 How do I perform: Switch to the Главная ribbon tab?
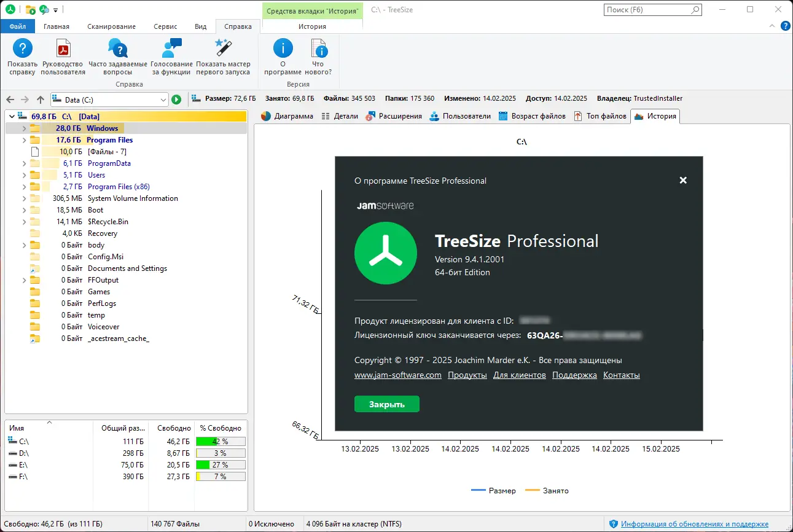click(x=57, y=26)
